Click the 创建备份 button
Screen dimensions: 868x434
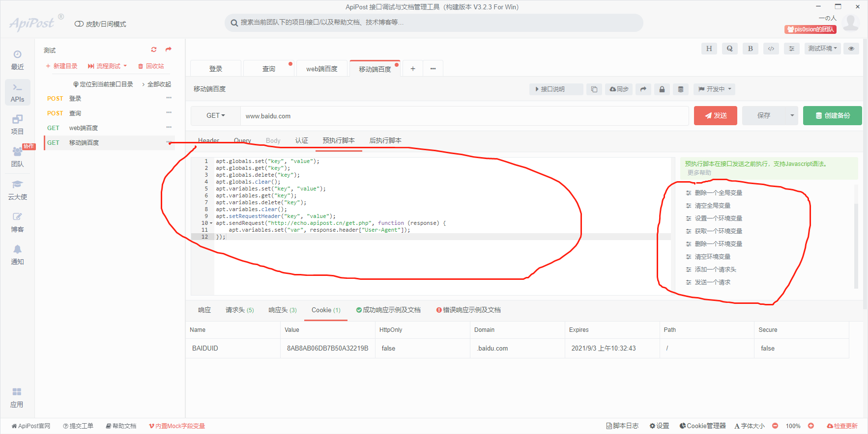pos(833,116)
